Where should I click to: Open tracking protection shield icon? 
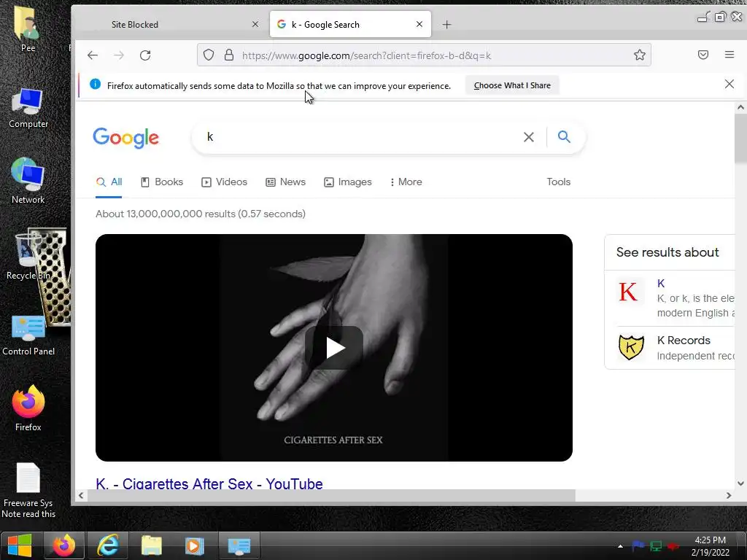[209, 55]
